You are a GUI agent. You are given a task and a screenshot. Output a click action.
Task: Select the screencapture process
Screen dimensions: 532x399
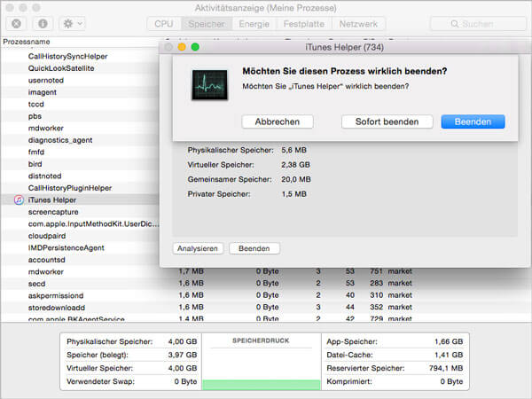point(80,212)
